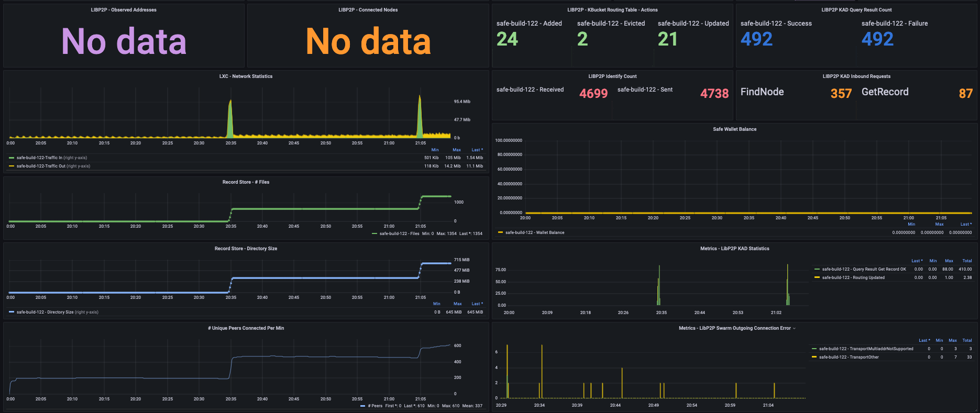
Task: Open the Safe Wallet Balance panel title
Action: [x=734, y=129]
